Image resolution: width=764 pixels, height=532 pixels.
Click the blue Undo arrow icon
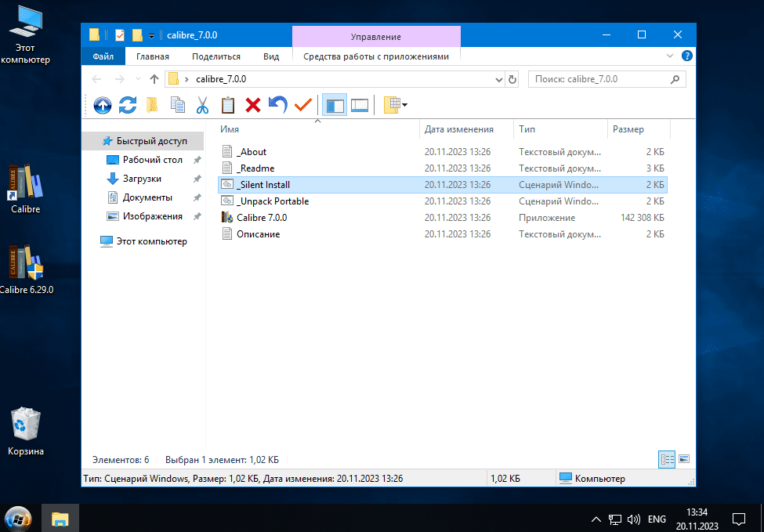pos(277,105)
